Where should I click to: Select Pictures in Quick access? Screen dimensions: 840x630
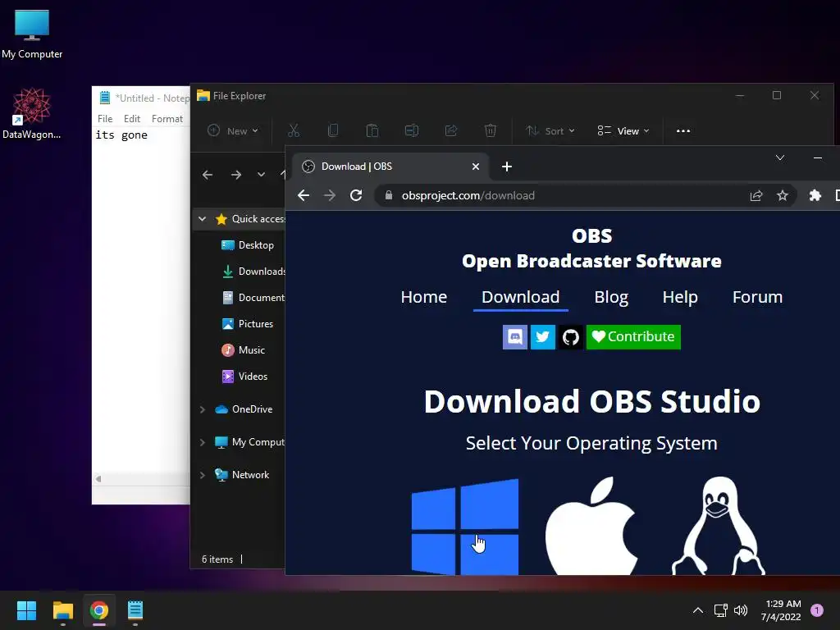[247, 324]
